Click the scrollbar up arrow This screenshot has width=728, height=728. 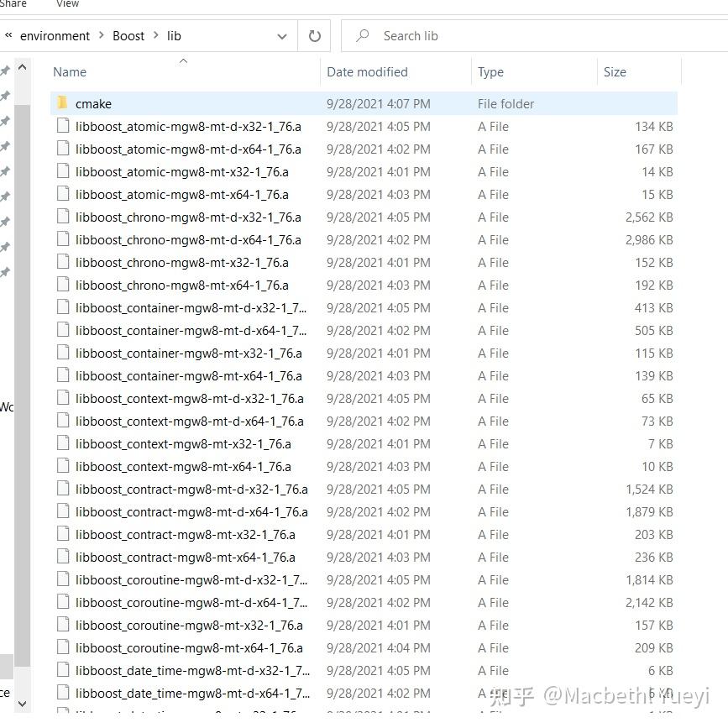click(x=22, y=67)
